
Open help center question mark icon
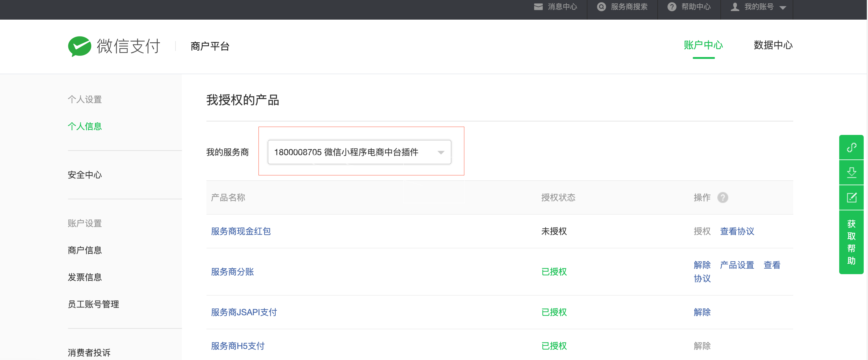[672, 7]
